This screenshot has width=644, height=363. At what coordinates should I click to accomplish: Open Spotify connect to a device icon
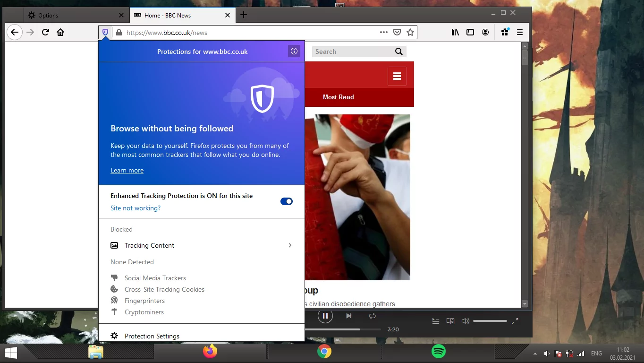[450, 321]
